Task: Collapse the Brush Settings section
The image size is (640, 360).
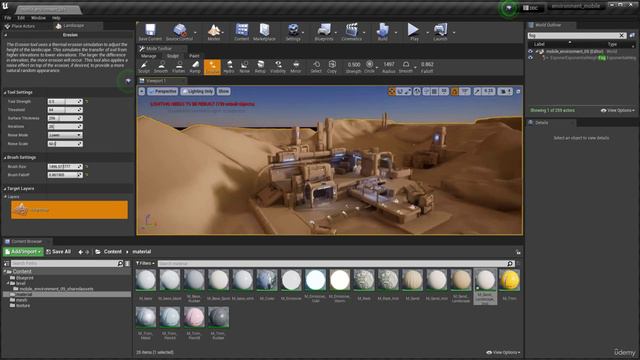Action: click(5, 158)
